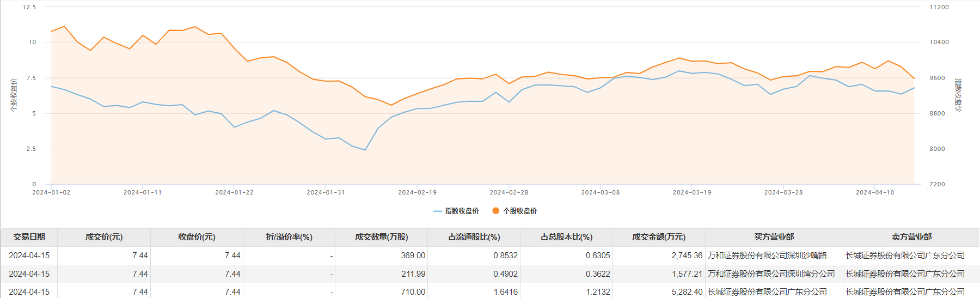Click the 2024-01-31 x-axis label
Viewport: 980px width, 298px height.
pyautogui.click(x=326, y=192)
